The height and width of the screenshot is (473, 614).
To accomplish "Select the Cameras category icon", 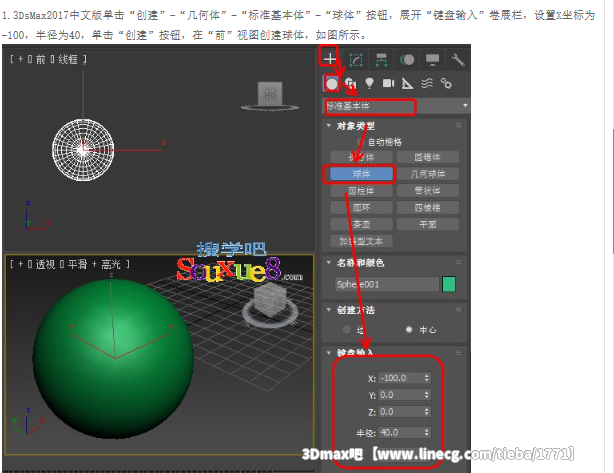I will pos(388,83).
